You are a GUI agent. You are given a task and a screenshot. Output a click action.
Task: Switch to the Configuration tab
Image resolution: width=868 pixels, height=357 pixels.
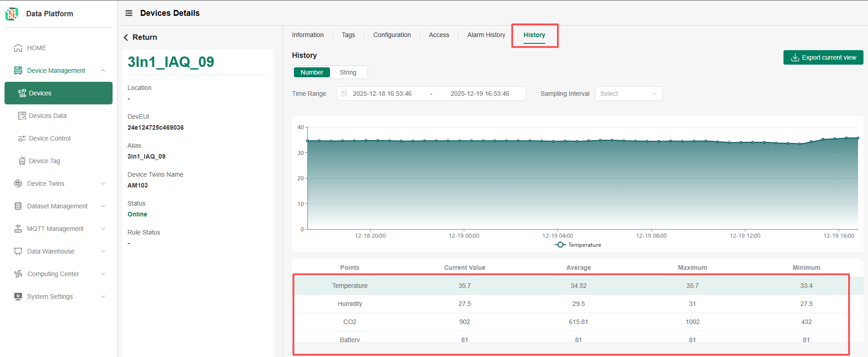(x=392, y=35)
